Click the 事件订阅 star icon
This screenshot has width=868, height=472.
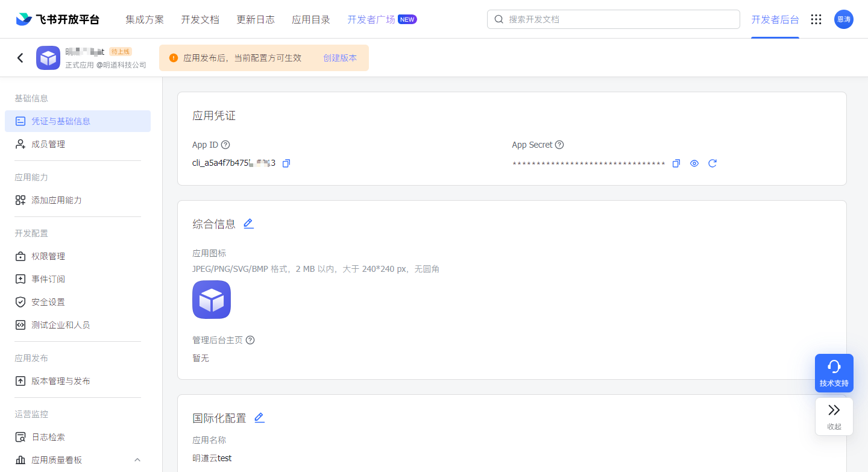coord(20,279)
